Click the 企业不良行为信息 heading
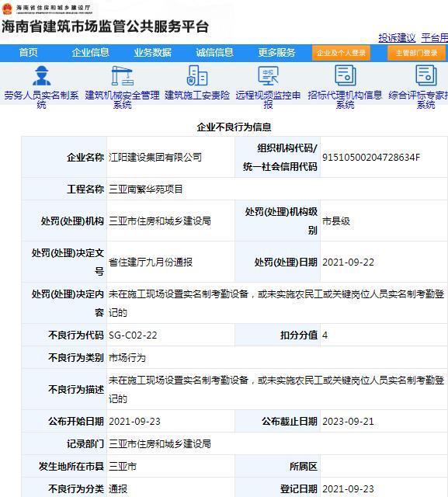This screenshot has width=448, height=497. 234,127
